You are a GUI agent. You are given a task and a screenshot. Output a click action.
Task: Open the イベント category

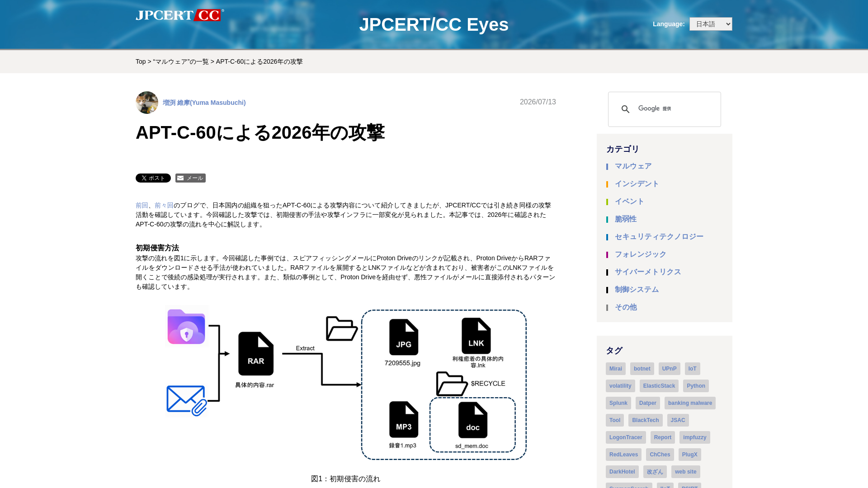[629, 202]
